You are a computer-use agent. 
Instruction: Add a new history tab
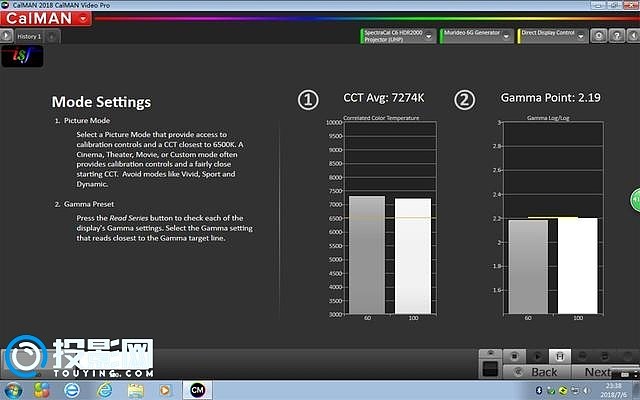(x=52, y=36)
